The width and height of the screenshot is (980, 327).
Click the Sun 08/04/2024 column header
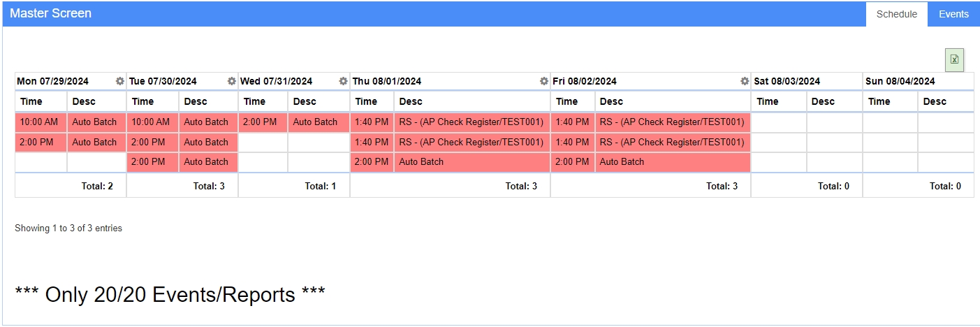coord(918,81)
